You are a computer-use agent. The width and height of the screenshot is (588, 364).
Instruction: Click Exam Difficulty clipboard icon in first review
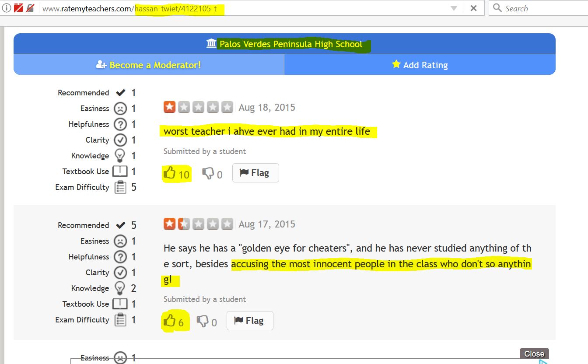click(x=120, y=187)
